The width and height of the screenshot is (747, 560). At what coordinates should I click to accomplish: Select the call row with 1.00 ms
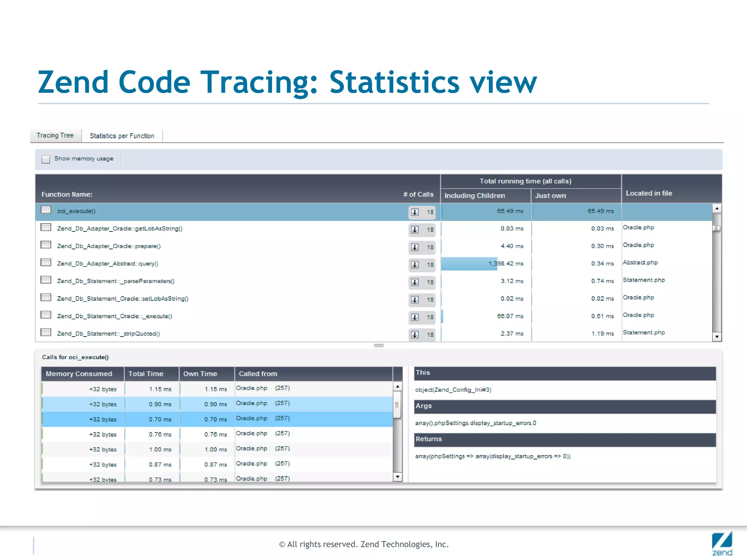point(217,449)
